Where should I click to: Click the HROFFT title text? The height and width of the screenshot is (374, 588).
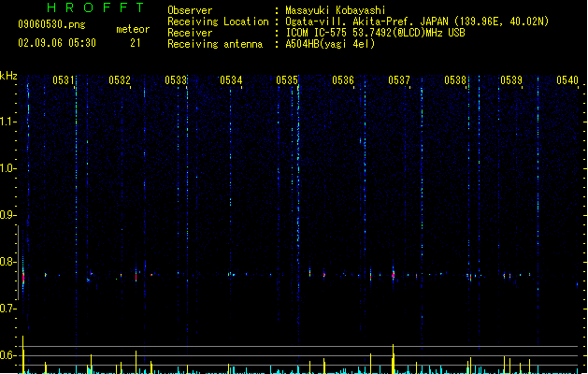[x=95, y=7]
